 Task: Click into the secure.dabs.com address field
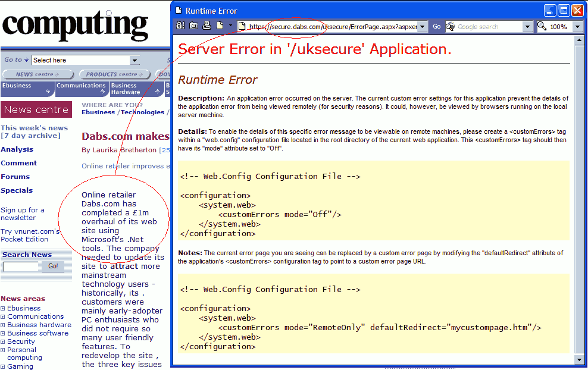333,27
